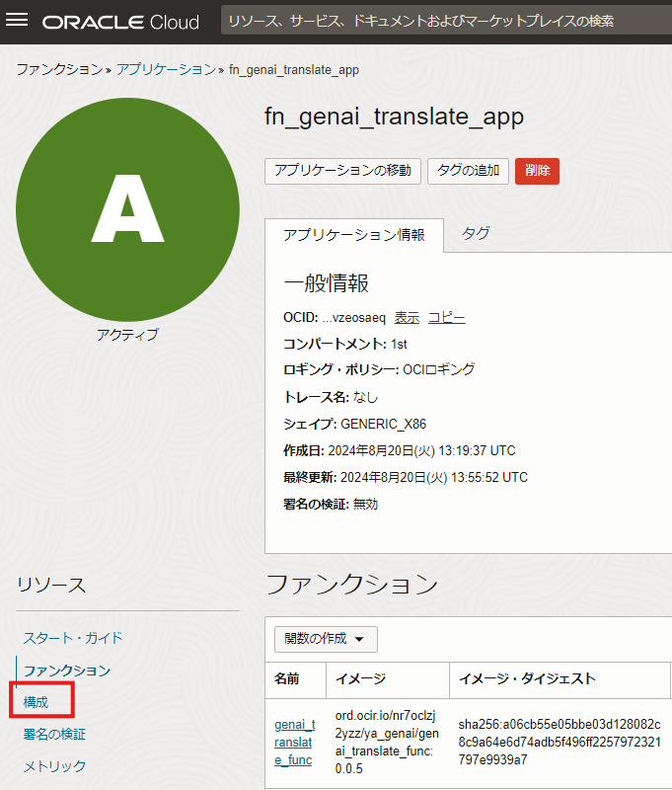Screen dimensions: 672x790
Task: Click the コンパートメント: 1st line
Action: [344, 344]
